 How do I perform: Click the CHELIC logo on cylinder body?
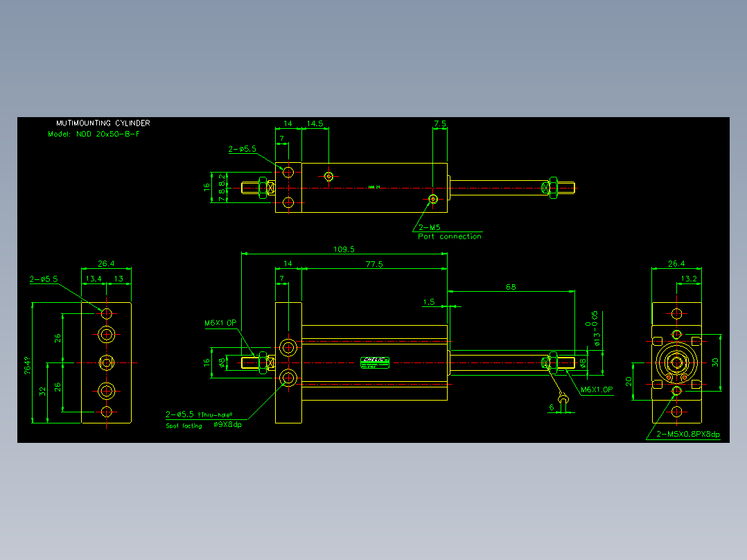375,362
